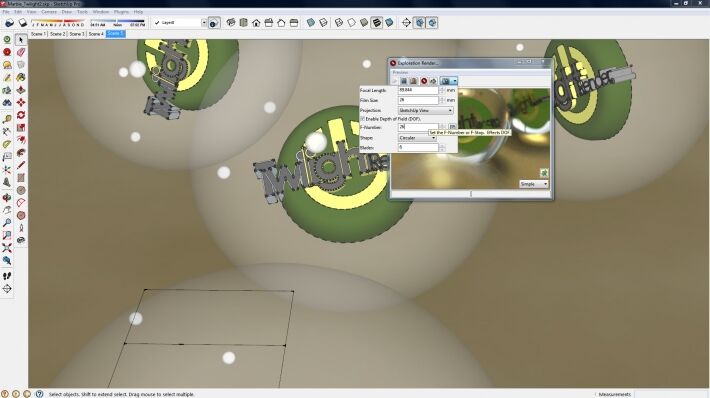Switch to Scene 2 tab
This screenshot has height=398, width=710.
click(x=58, y=34)
